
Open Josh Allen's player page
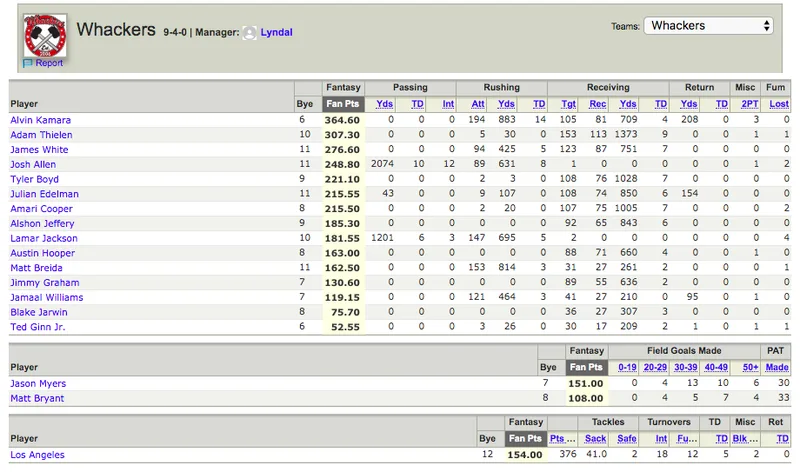click(33, 164)
